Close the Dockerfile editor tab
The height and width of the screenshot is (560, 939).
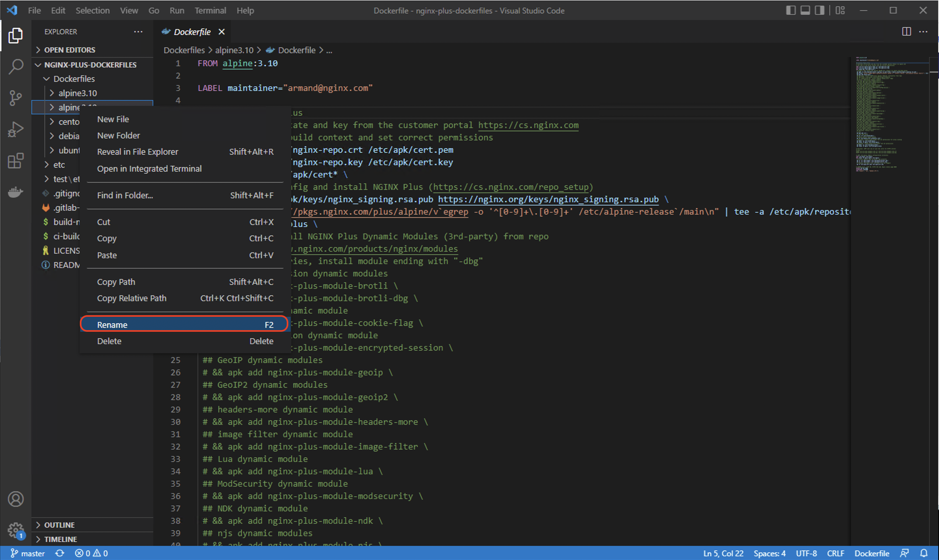[x=222, y=32]
